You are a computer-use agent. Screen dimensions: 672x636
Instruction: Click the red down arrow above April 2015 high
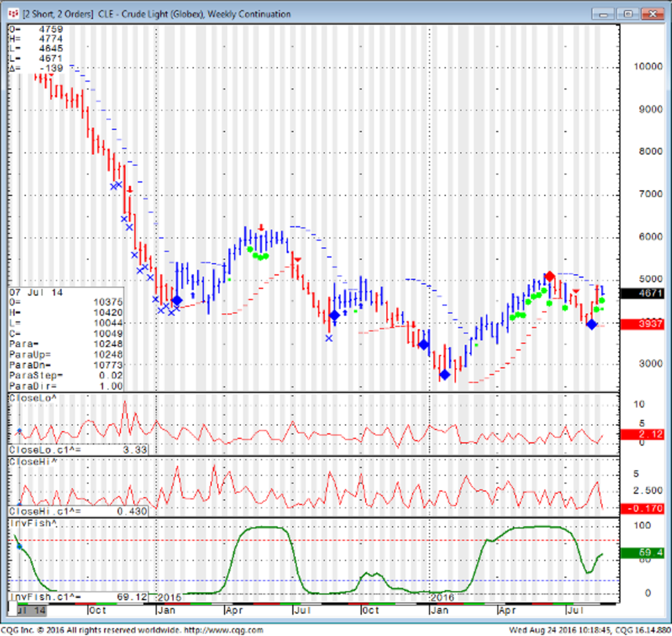click(x=261, y=227)
